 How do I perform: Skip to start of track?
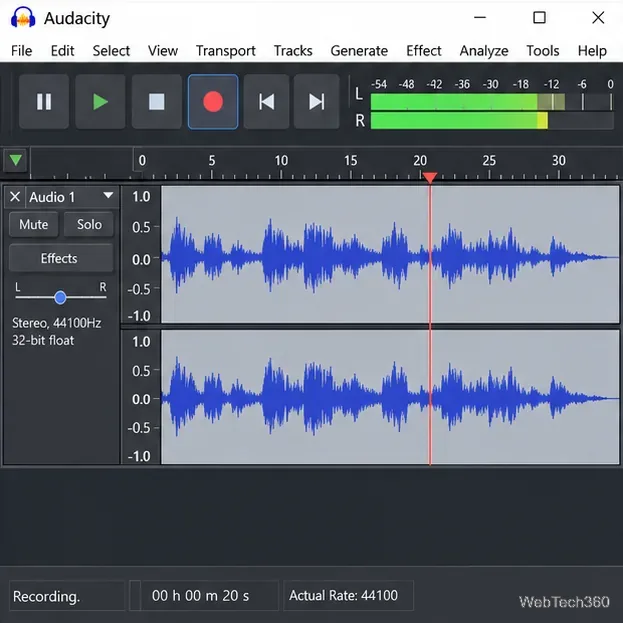pyautogui.click(x=266, y=102)
